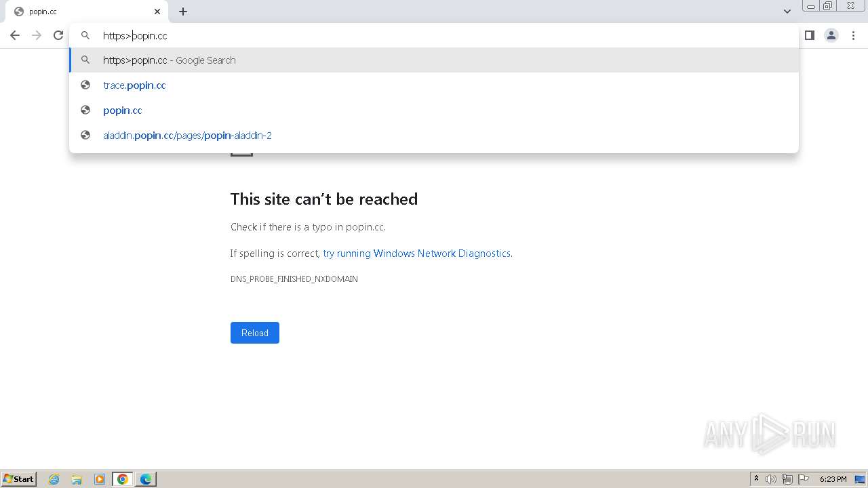Reload the page with toolbar refresh icon
The height and width of the screenshot is (488, 868).
coord(58,35)
